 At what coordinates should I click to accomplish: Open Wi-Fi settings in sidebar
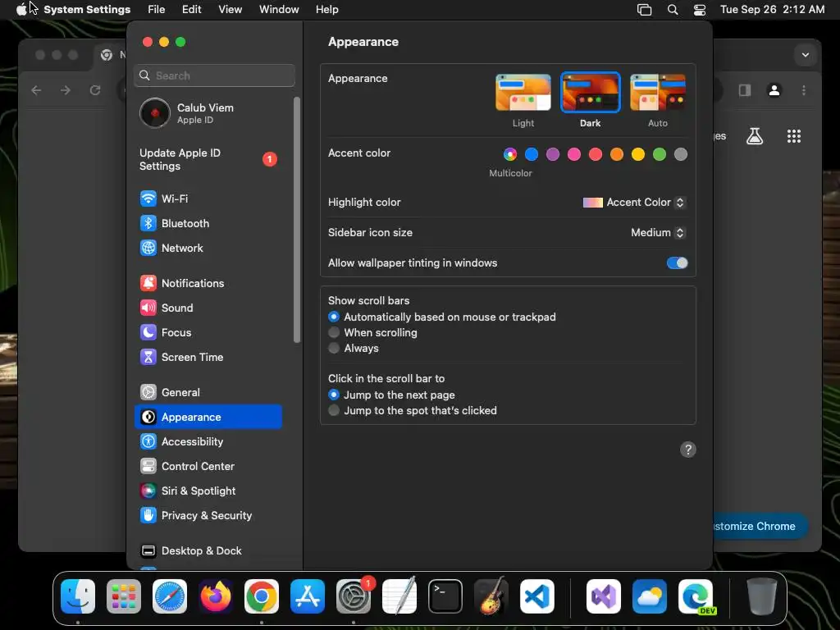pos(208,199)
